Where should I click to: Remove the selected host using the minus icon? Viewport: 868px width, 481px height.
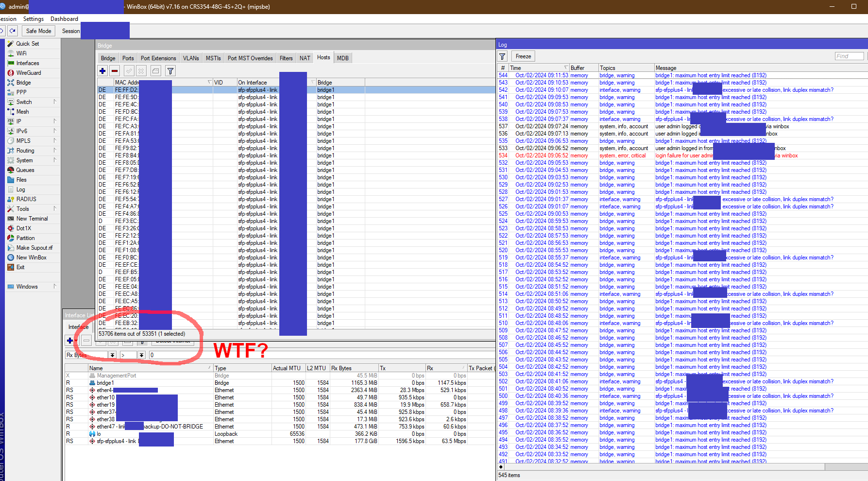pos(115,71)
